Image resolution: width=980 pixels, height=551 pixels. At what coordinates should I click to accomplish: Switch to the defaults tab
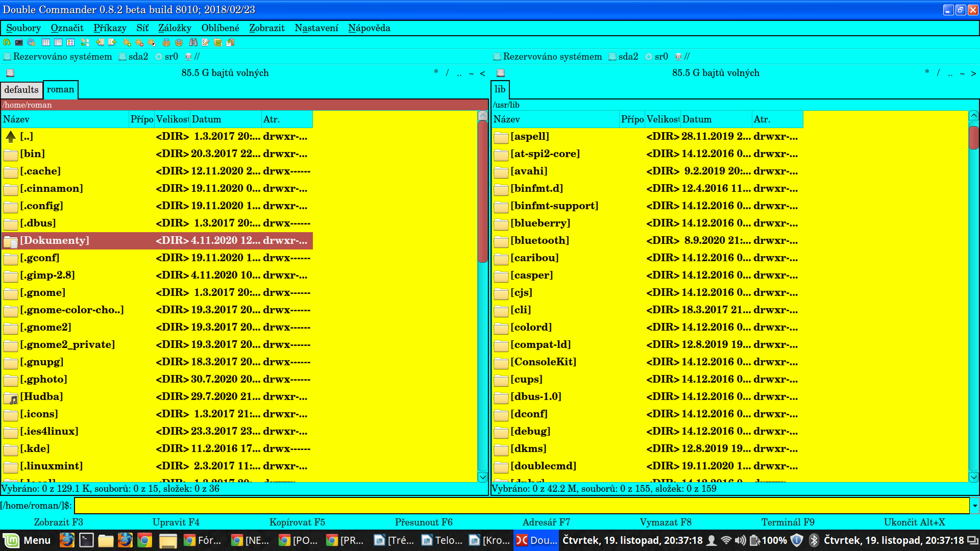coord(21,90)
